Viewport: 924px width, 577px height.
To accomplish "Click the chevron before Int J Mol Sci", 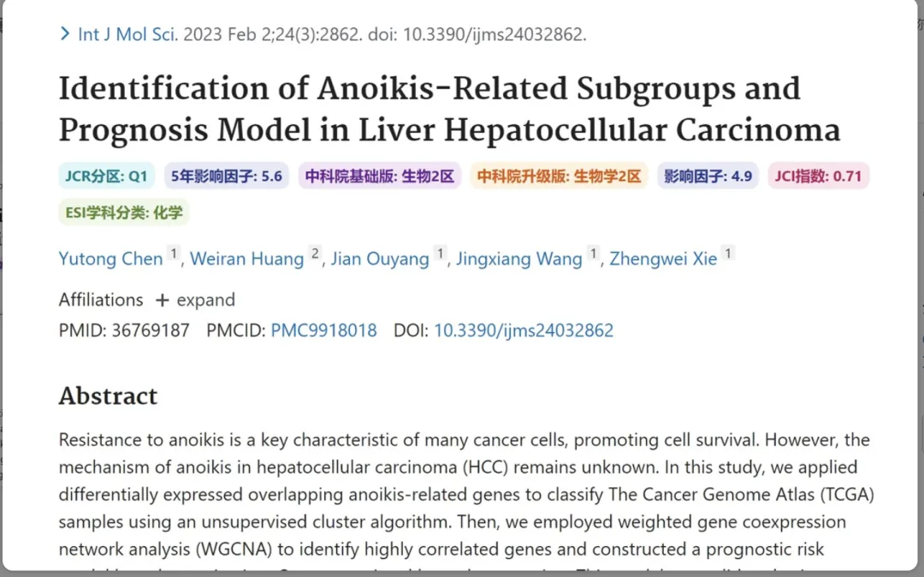I will point(65,34).
